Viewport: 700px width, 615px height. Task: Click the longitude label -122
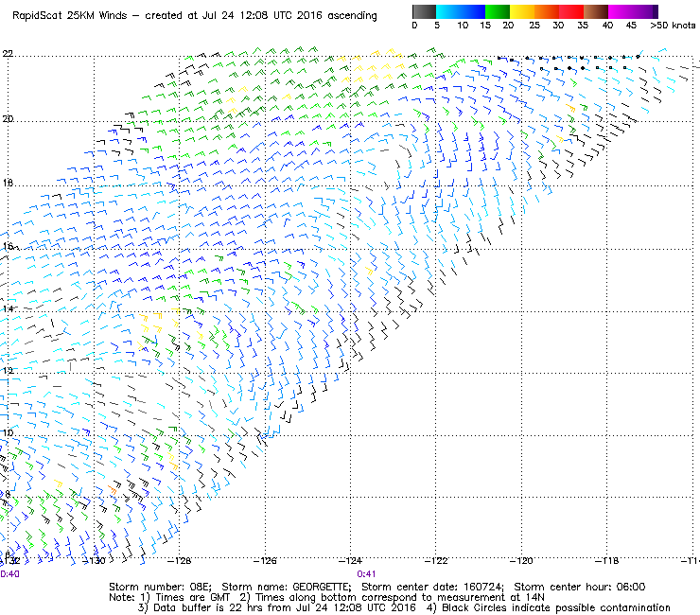pos(435,561)
